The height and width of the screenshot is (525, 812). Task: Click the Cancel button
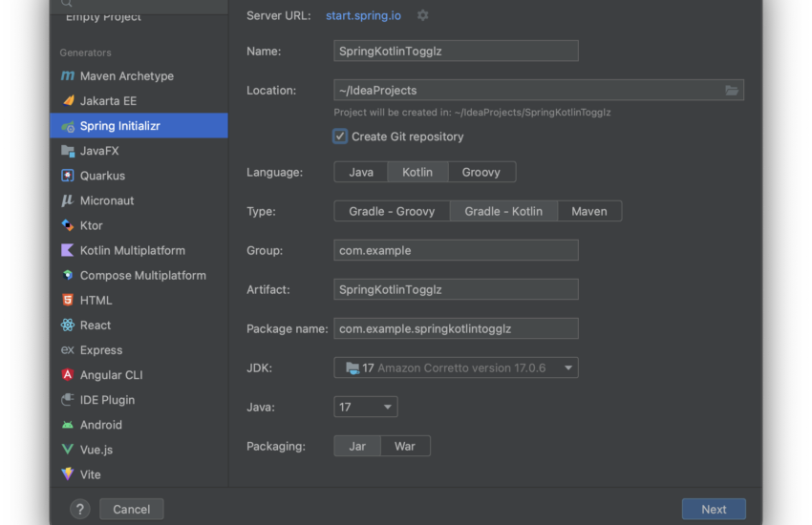[x=132, y=510]
